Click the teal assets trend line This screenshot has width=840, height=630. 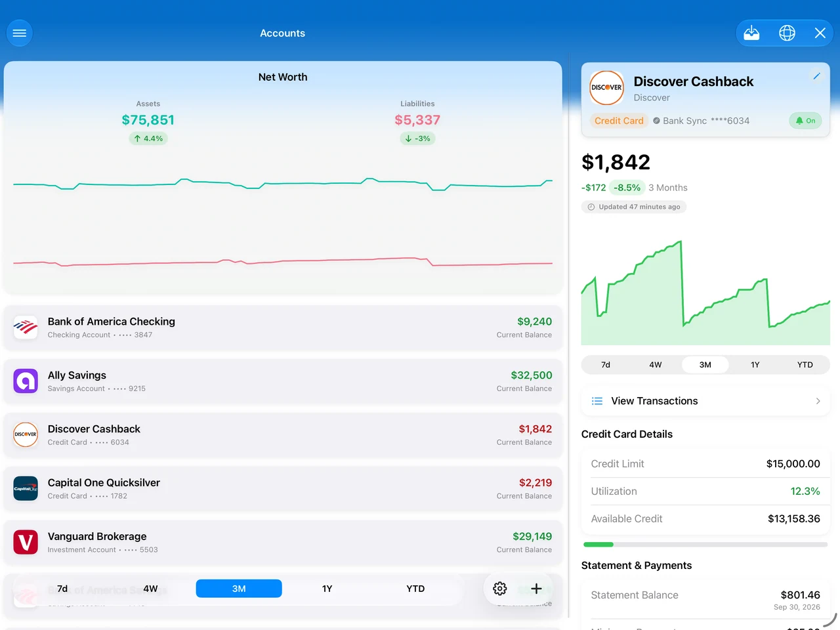pos(283,184)
